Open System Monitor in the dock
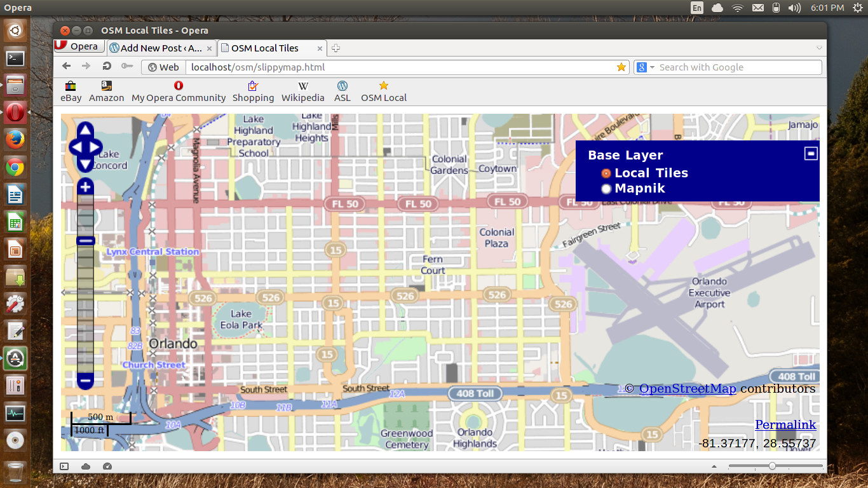The image size is (868, 488). click(x=15, y=413)
